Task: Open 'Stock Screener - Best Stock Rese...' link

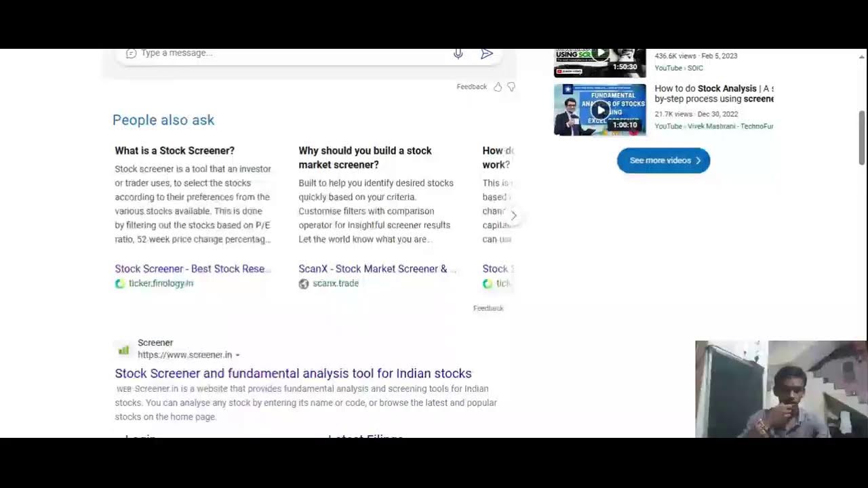Action: pyautogui.click(x=193, y=269)
